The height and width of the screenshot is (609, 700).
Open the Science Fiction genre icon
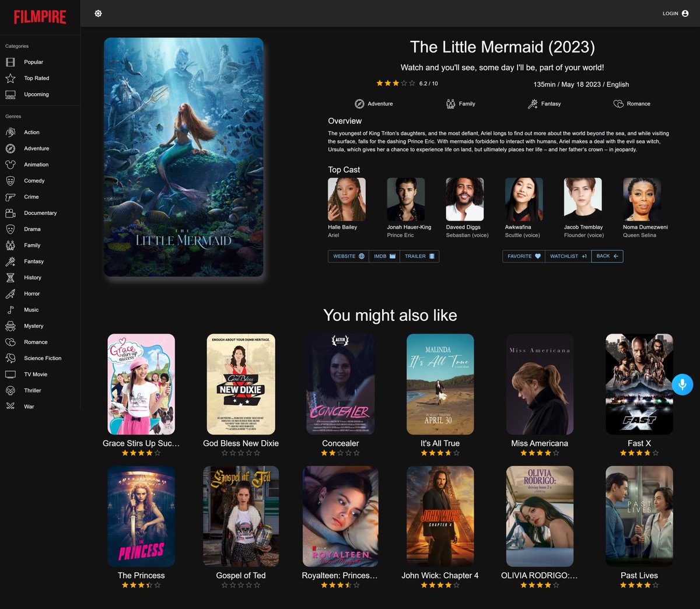[x=10, y=358]
